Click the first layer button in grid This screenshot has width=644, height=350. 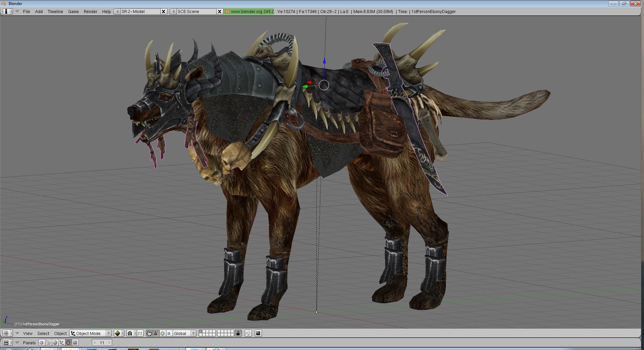pyautogui.click(x=200, y=332)
